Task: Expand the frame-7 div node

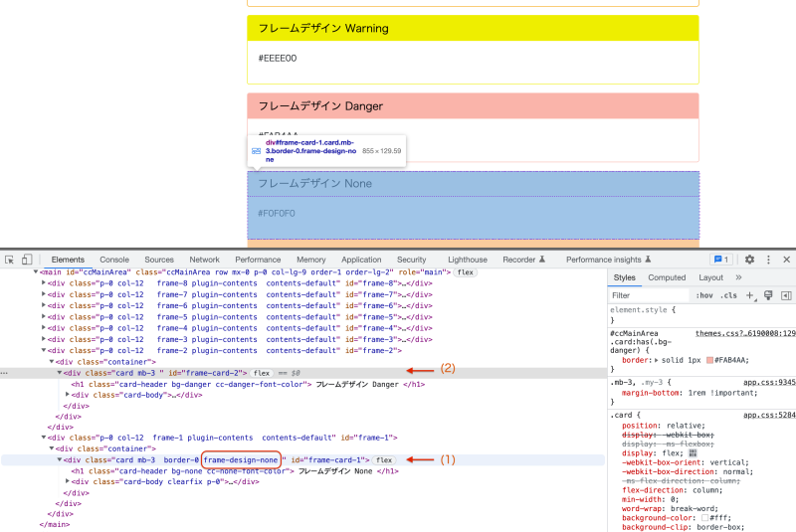Action: click(44, 294)
